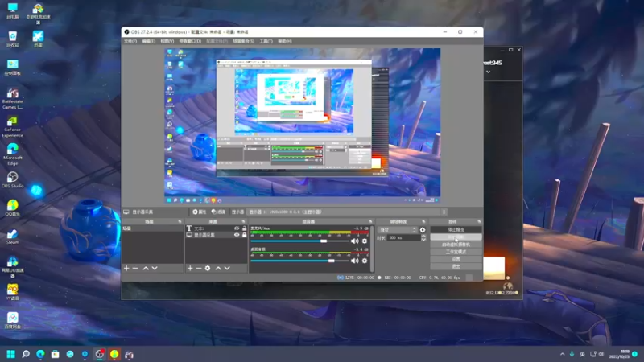Click Studio Mode button in Controls
This screenshot has height=362, width=644.
pos(456,252)
